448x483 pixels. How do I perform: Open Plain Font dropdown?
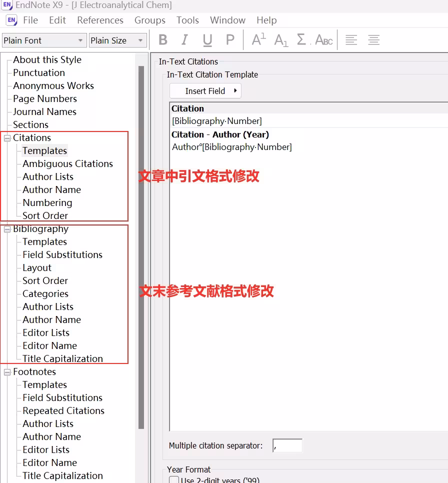click(x=44, y=40)
